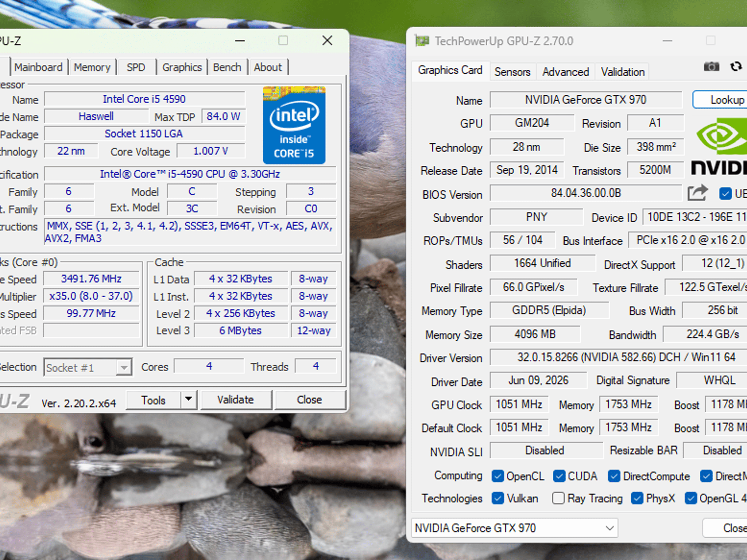Click the Max TDP value 84.0 W

[223, 116]
